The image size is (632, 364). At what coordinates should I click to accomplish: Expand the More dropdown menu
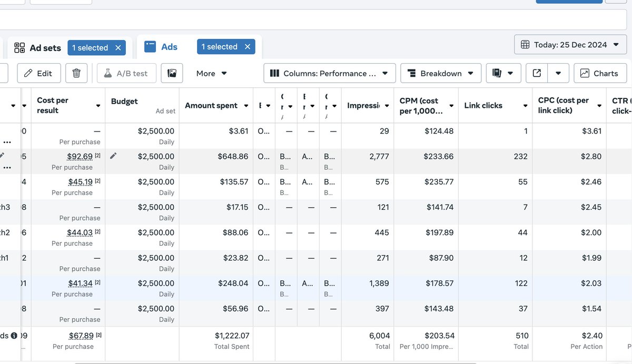(x=211, y=73)
